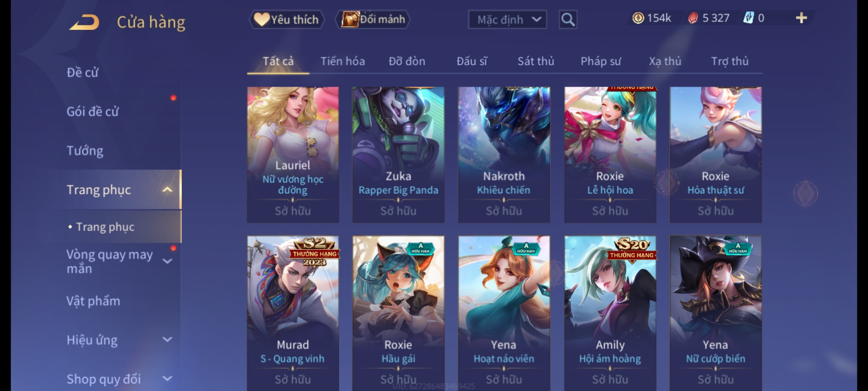
Task: Switch to the Pháp sư tab
Action: pos(601,61)
